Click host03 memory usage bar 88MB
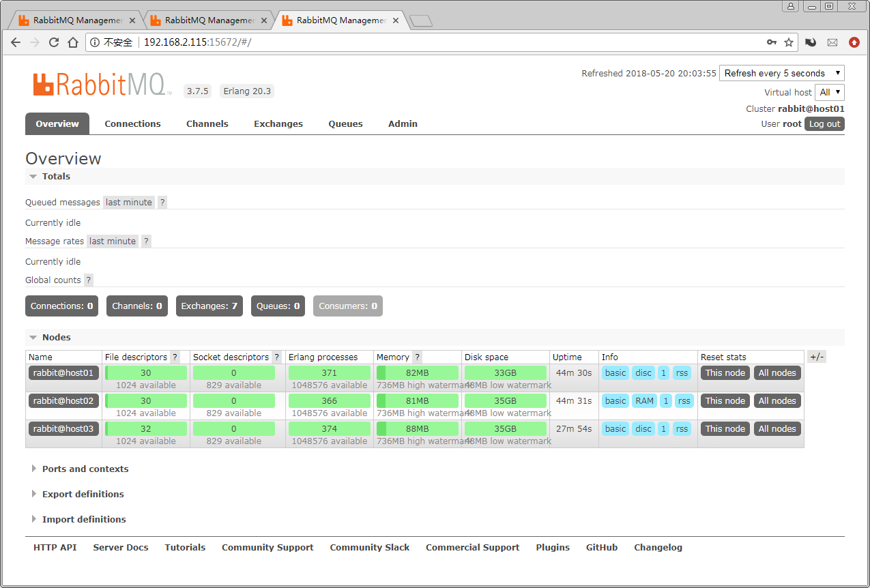This screenshot has width=870, height=588. coord(418,429)
